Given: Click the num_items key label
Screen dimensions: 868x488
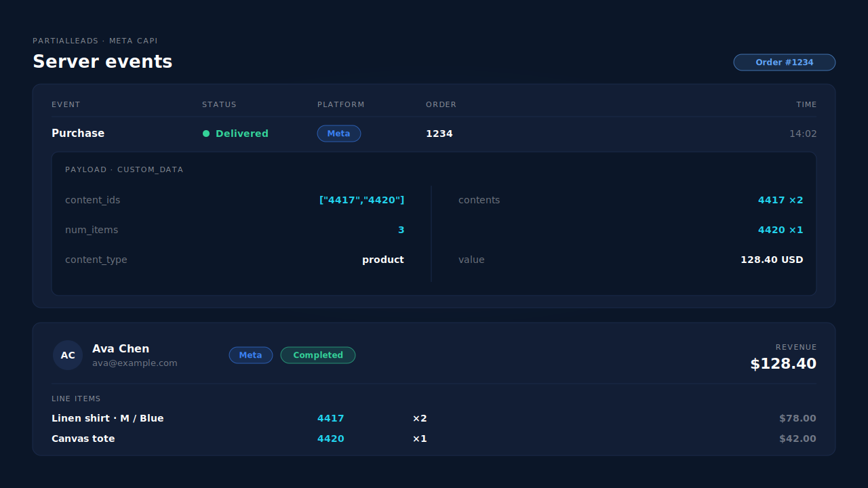Looking at the screenshot, I should (92, 230).
